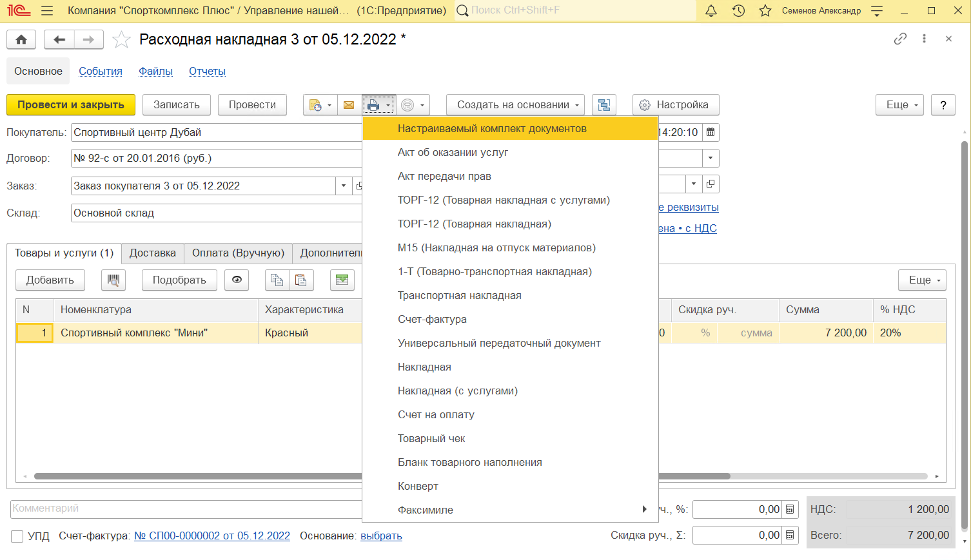Click the Покупатель field Спортивный центр Дубай
The width and height of the screenshot is (971, 560).
point(216,132)
